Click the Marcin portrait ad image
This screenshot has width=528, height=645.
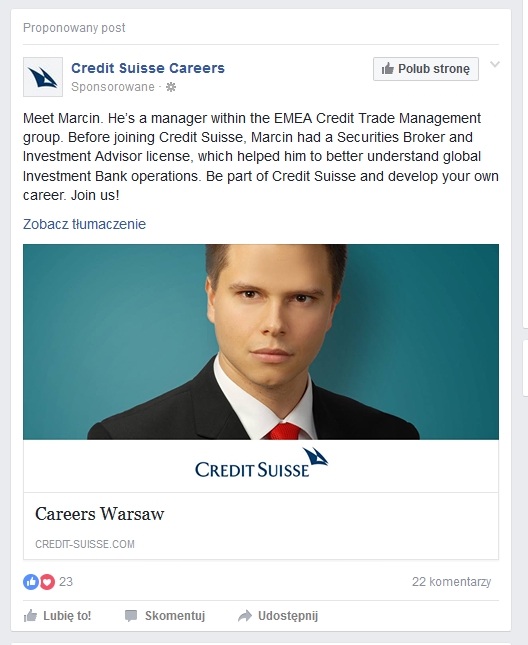point(261,342)
